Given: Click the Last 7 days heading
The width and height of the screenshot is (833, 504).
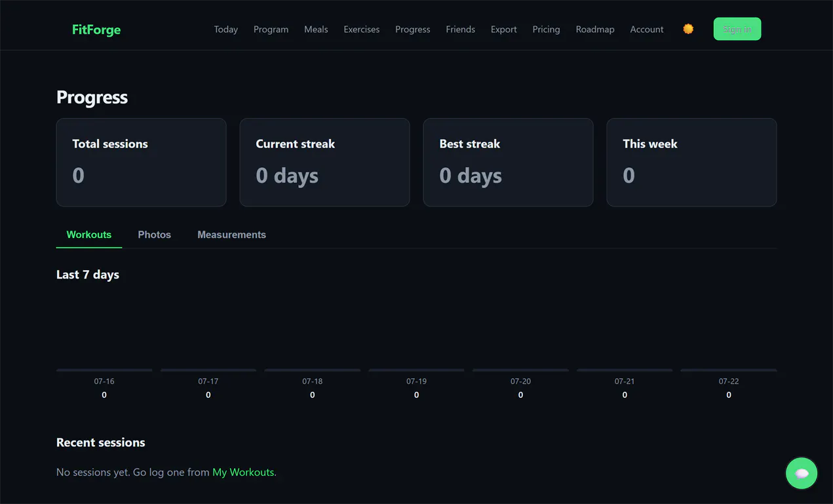Looking at the screenshot, I should point(88,275).
